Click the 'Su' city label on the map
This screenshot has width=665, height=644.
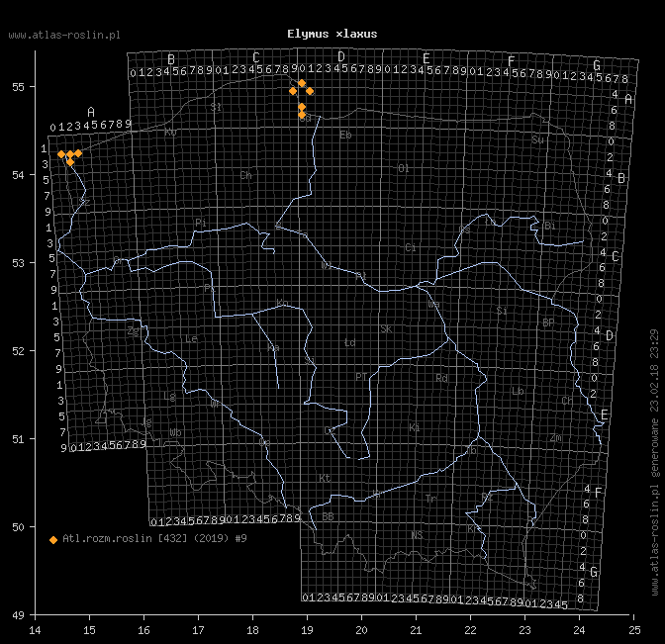pyautogui.click(x=537, y=139)
